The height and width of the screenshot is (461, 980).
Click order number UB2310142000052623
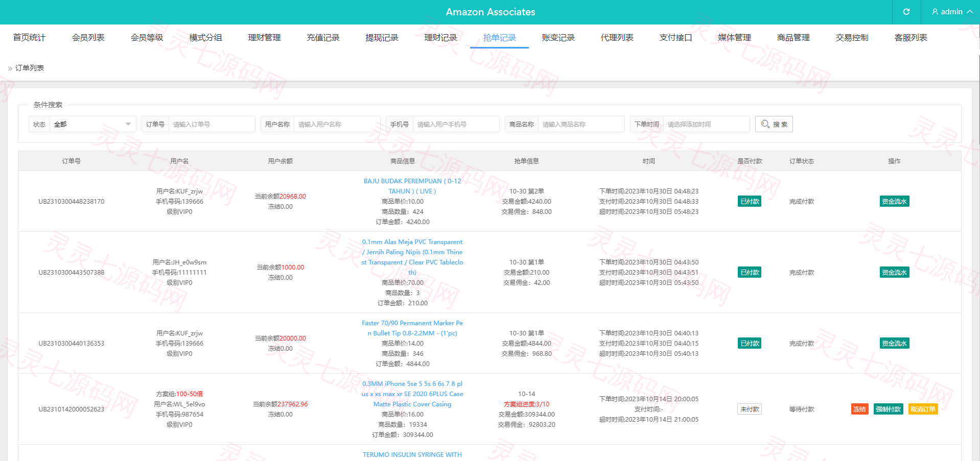(x=71, y=409)
